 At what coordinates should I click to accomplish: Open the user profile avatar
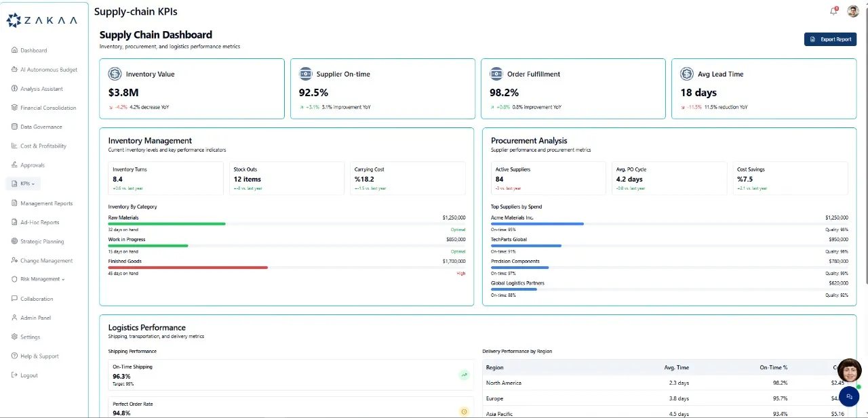coord(853,11)
